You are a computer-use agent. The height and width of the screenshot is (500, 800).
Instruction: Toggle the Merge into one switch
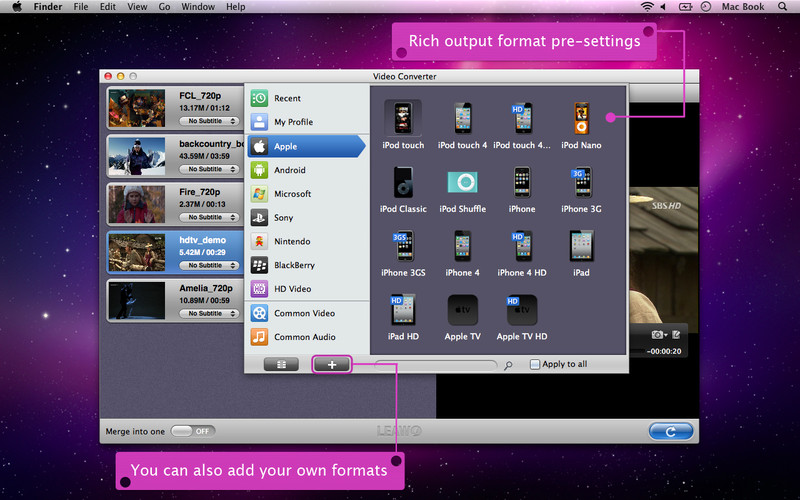pos(193,431)
